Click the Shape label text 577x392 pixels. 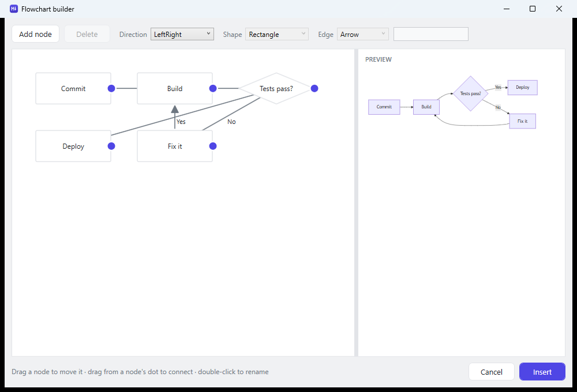point(232,35)
